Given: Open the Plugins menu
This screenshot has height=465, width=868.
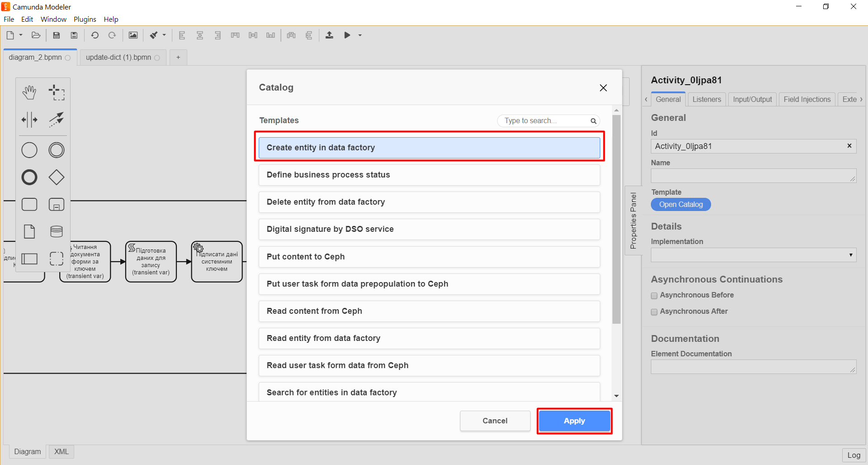Looking at the screenshot, I should (x=85, y=19).
